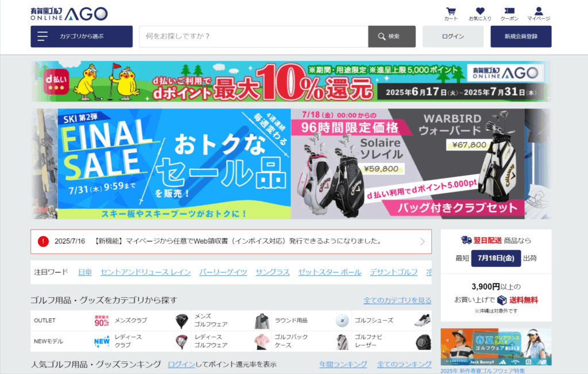Open メンズクラブ category
Screen dimensions: 588x374
(151, 321)
